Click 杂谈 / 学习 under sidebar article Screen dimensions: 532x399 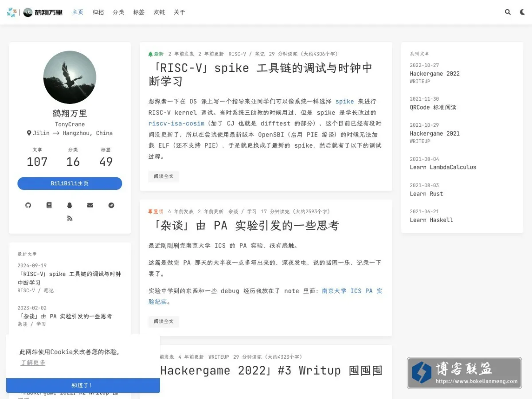(31, 325)
